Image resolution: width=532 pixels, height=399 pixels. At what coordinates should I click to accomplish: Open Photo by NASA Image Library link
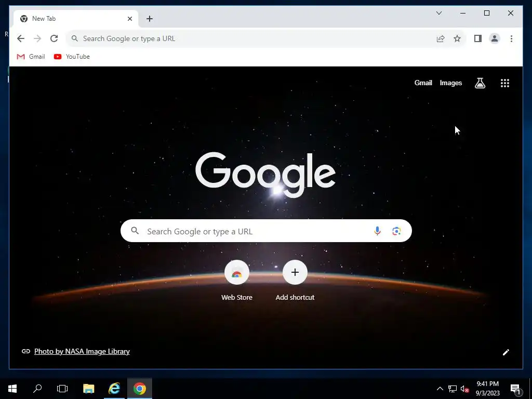click(82, 351)
